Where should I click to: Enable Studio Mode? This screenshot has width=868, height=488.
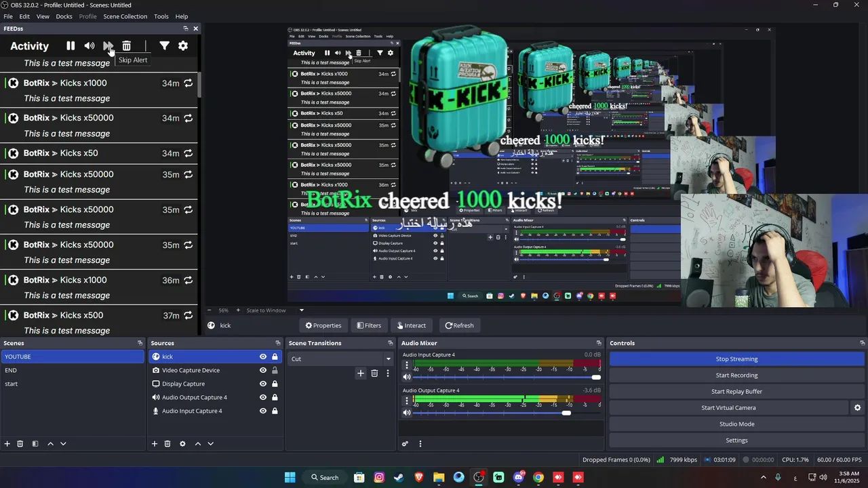coord(736,424)
